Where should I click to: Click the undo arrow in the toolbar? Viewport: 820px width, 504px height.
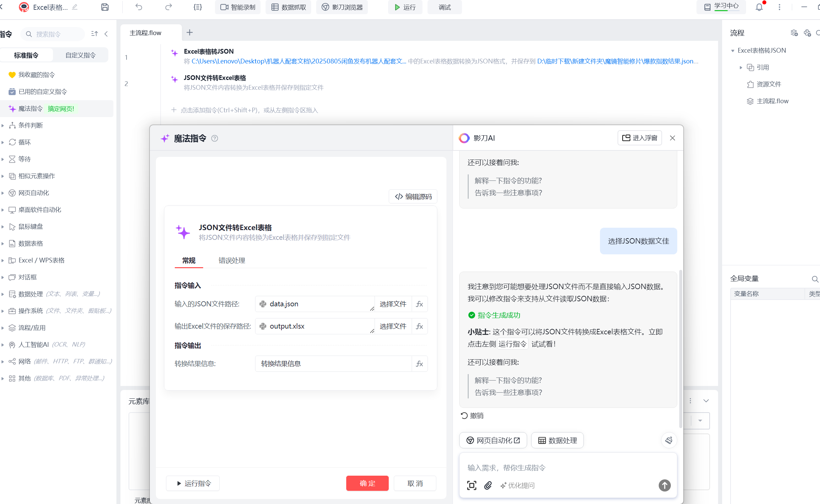coord(139,7)
